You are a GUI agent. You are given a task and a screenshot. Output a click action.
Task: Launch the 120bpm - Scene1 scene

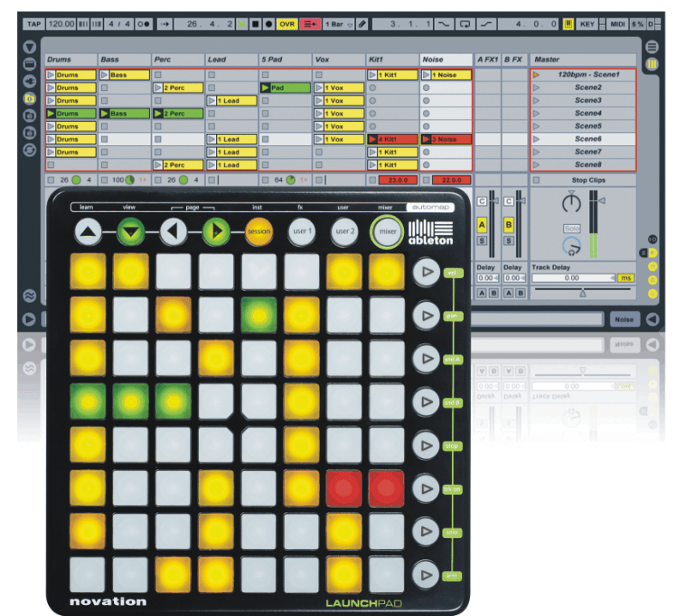pos(587,75)
